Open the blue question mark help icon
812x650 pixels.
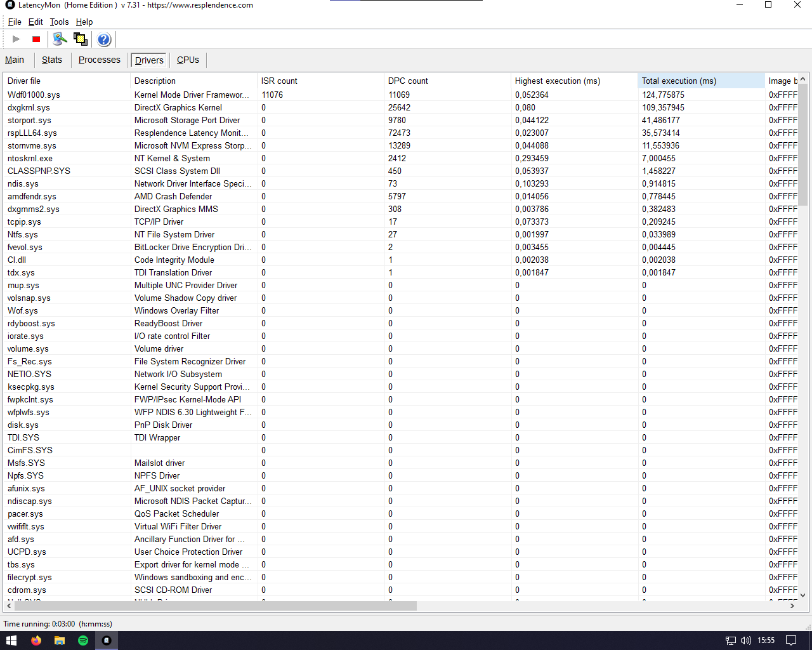click(x=104, y=39)
